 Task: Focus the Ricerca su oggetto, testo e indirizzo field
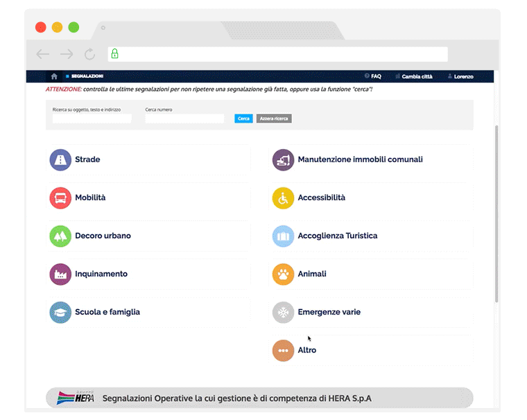[92, 119]
